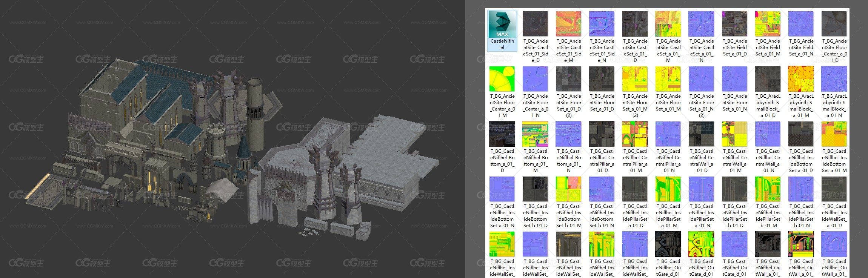Click the CentralPillar_a_01_M thumbnail

(x=635, y=134)
